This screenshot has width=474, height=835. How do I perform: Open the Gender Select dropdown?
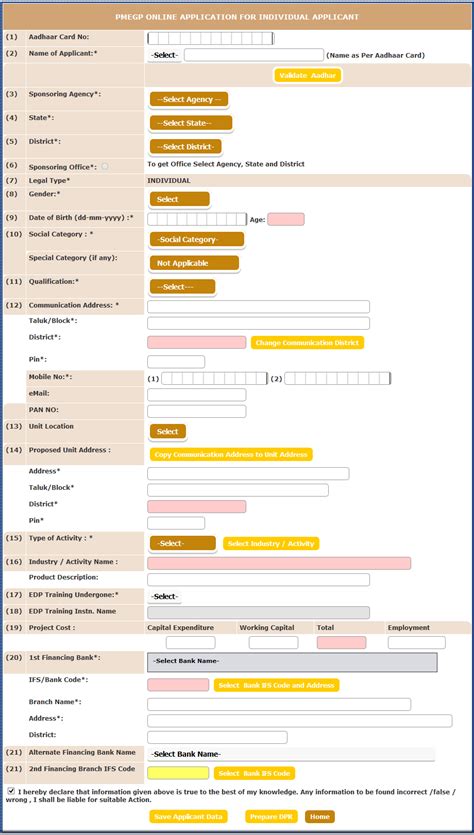point(179,199)
